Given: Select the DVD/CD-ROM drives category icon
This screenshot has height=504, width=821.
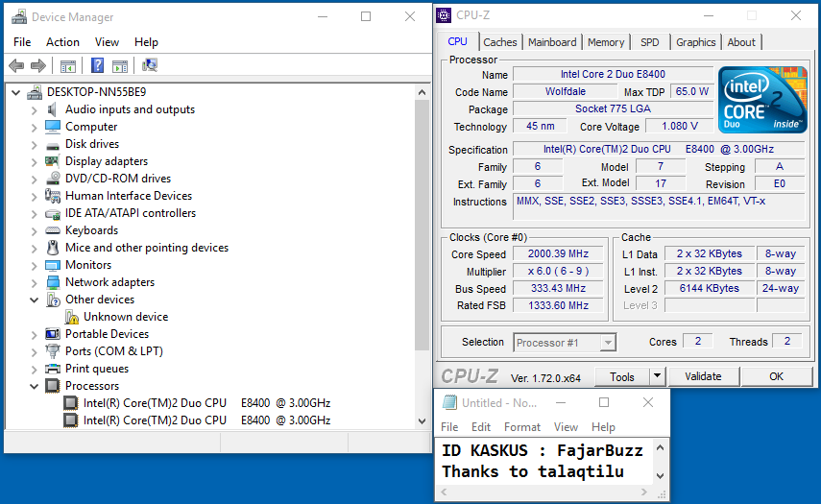Looking at the screenshot, I should click(53, 179).
